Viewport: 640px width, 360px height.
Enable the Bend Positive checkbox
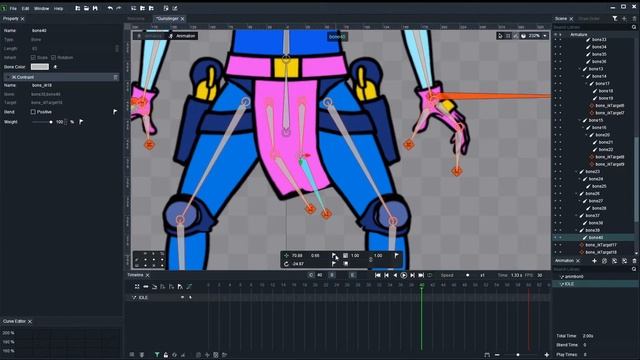[x=33, y=112]
